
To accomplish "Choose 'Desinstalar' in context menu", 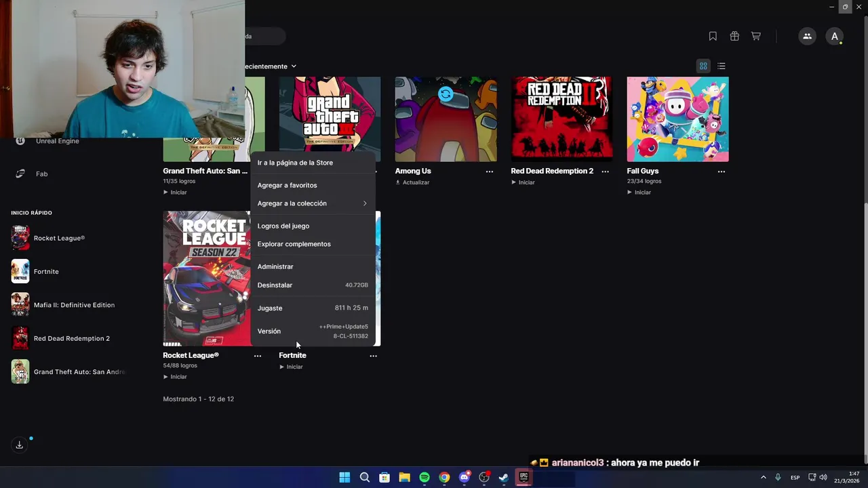I will point(313,285).
